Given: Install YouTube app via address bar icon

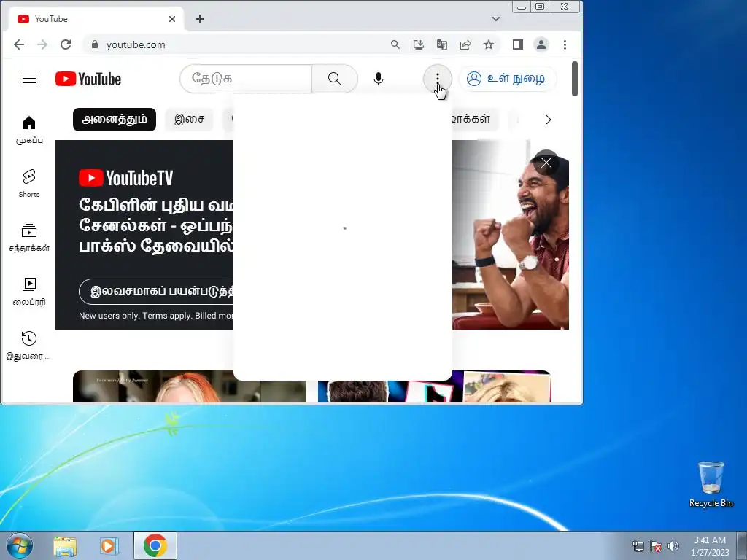Looking at the screenshot, I should [418, 44].
